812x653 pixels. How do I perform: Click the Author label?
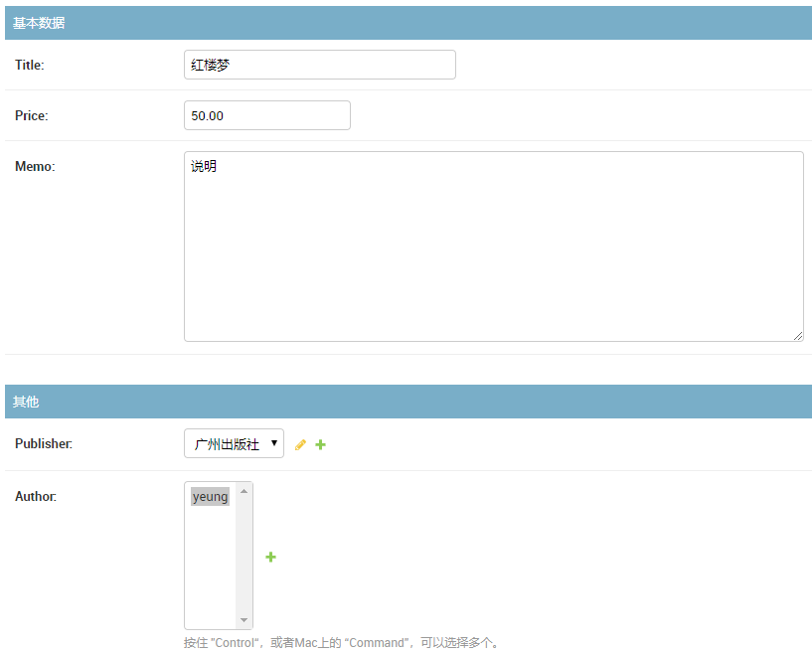(36, 496)
